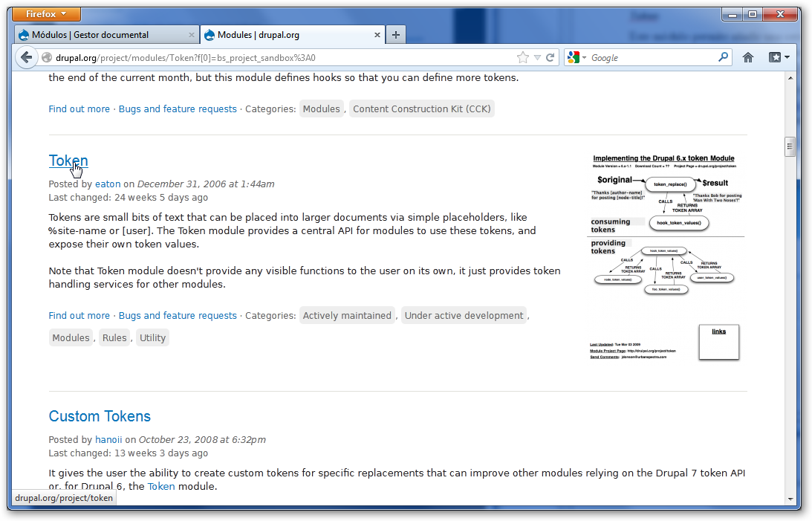Close the Módulos | Gestor documental tab
This screenshot has height=521, width=812.
(192, 35)
